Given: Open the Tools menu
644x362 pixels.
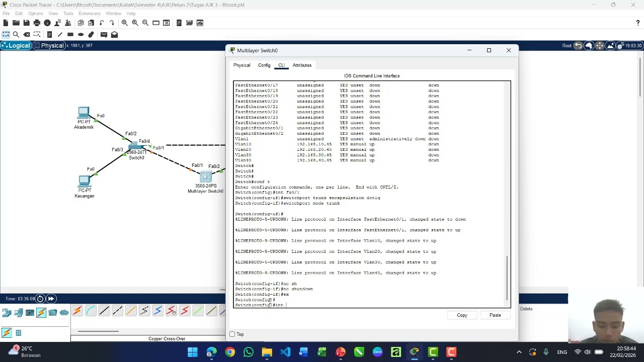Looking at the screenshot, I should point(68,14).
